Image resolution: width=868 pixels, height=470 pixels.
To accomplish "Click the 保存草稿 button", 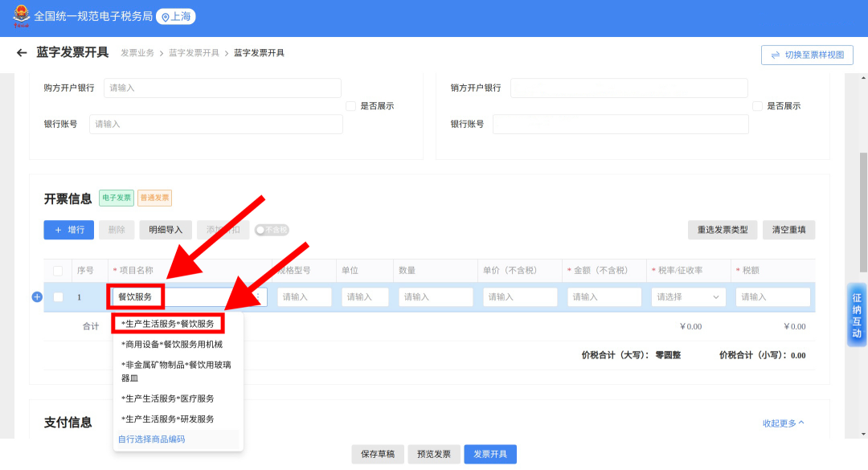I will (378, 454).
